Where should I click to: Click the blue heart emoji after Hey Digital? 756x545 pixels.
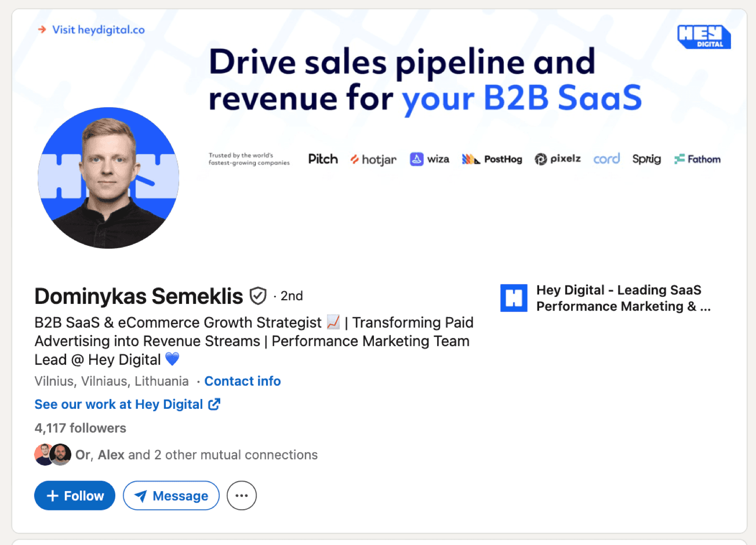pyautogui.click(x=172, y=359)
